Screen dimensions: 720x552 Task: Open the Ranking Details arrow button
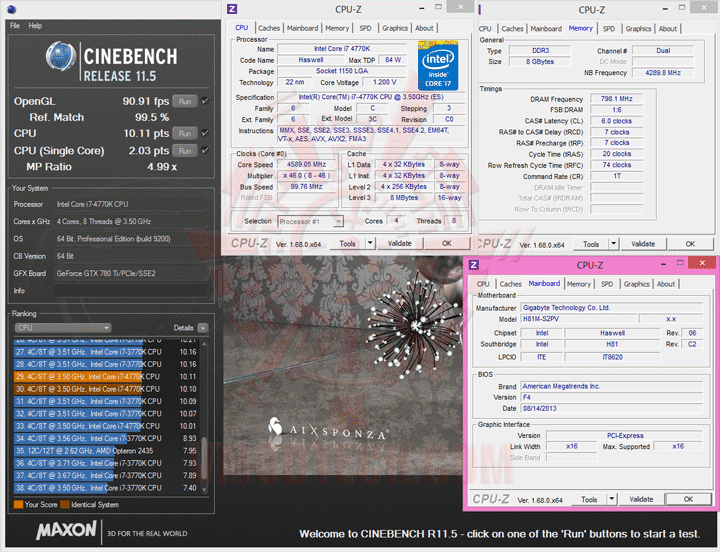pos(202,328)
